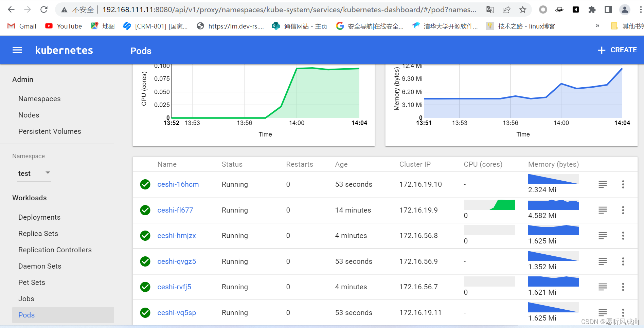The width and height of the screenshot is (644, 328).
Task: Select Namespaces in the sidebar
Action: (x=39, y=99)
